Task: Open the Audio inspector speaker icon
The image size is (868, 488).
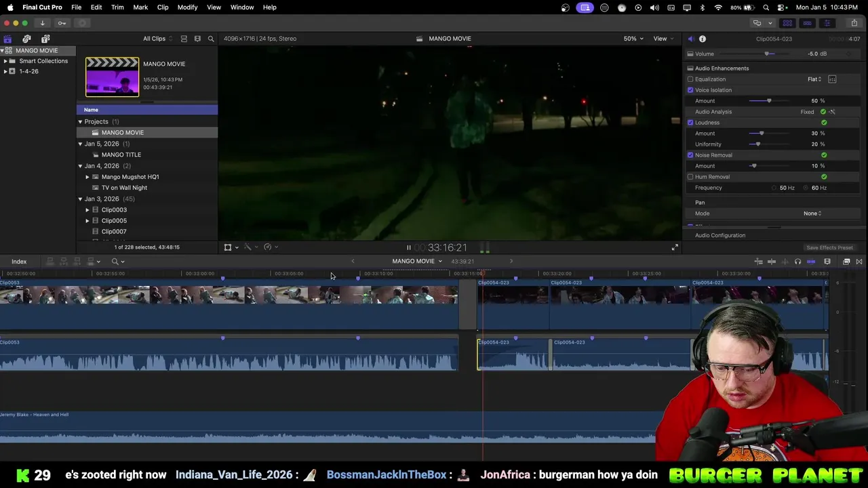Action: (x=691, y=39)
